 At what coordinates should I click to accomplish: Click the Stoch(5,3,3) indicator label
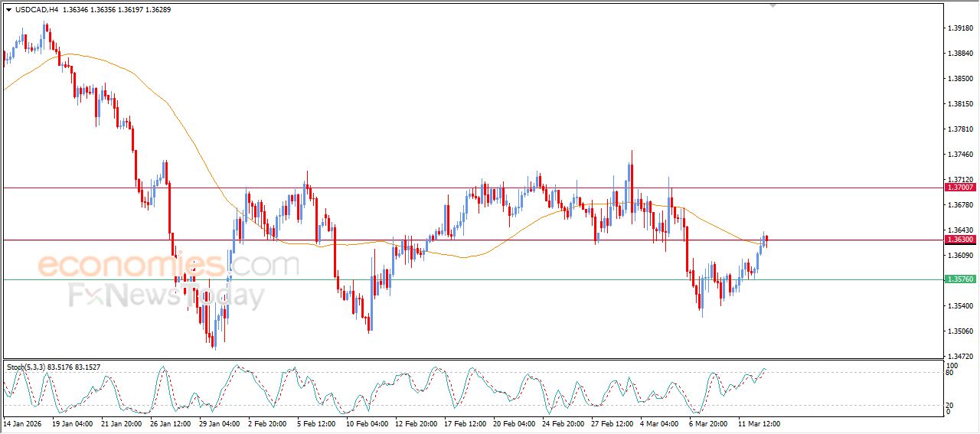coord(25,367)
